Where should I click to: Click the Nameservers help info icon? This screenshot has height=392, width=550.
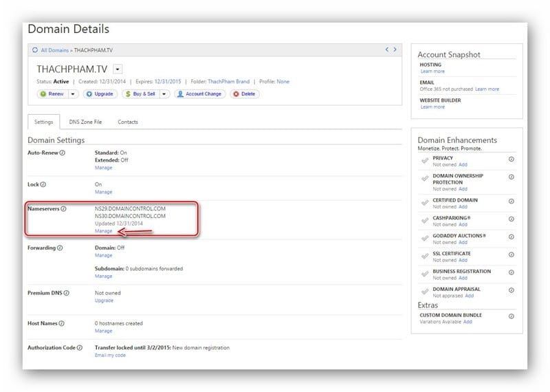(63, 209)
